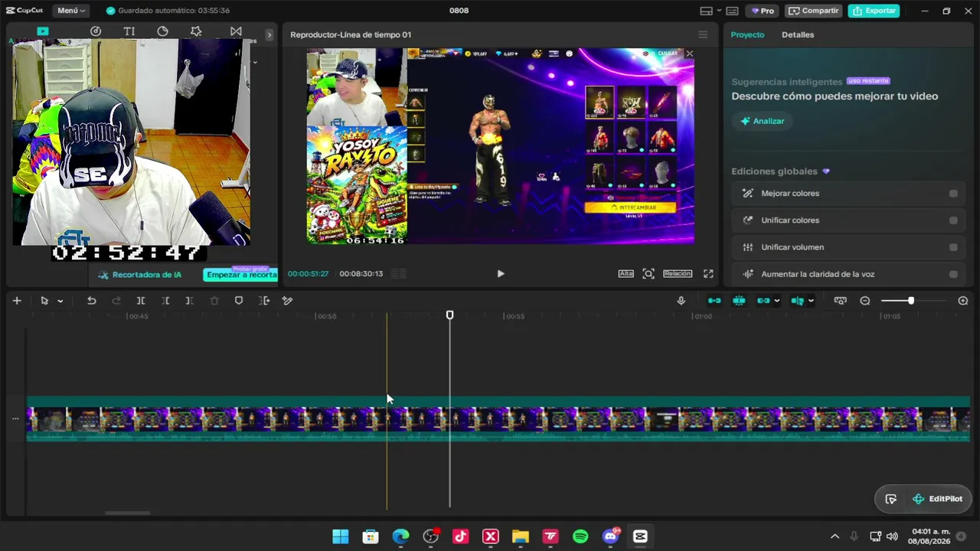Image resolution: width=980 pixels, height=551 pixels.
Task: Zoom in the timeline
Action: point(963,301)
